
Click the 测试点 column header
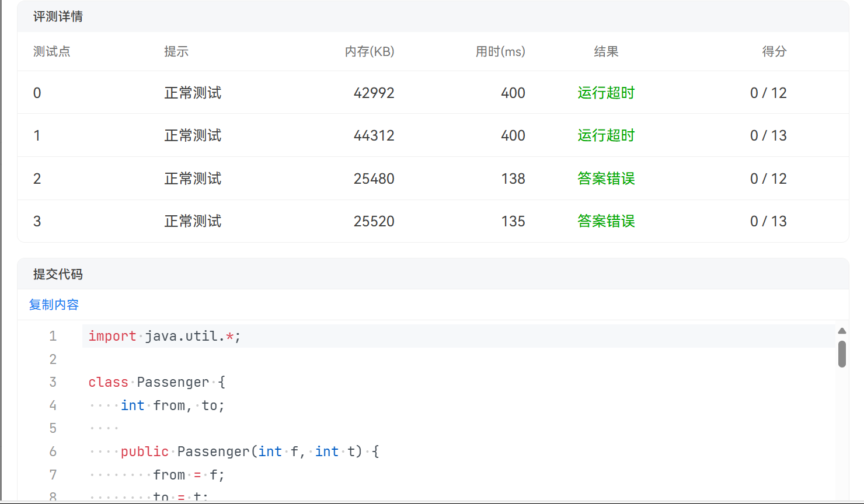pos(51,51)
